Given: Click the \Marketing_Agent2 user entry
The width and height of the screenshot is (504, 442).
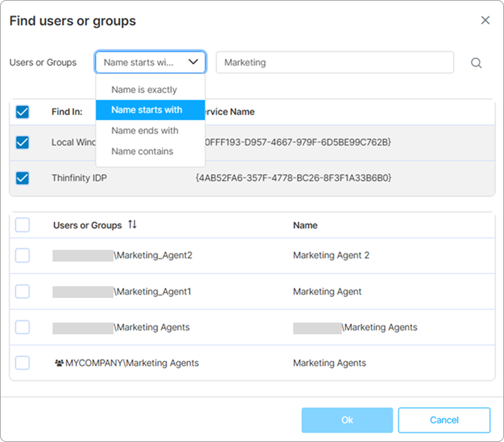Looking at the screenshot, I should (153, 256).
